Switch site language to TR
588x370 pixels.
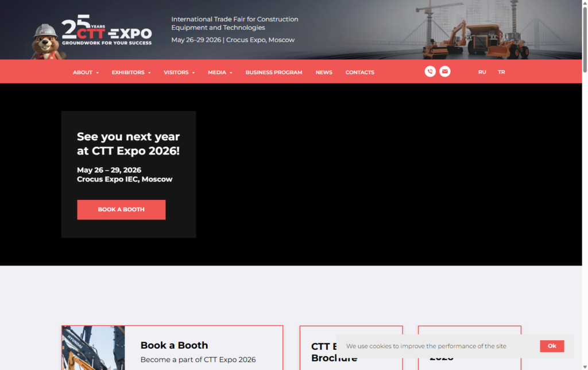tap(501, 72)
